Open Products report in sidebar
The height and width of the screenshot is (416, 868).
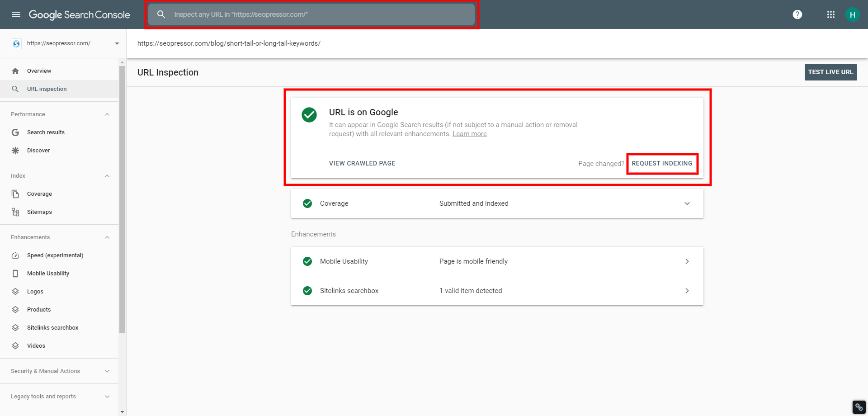pos(59,310)
